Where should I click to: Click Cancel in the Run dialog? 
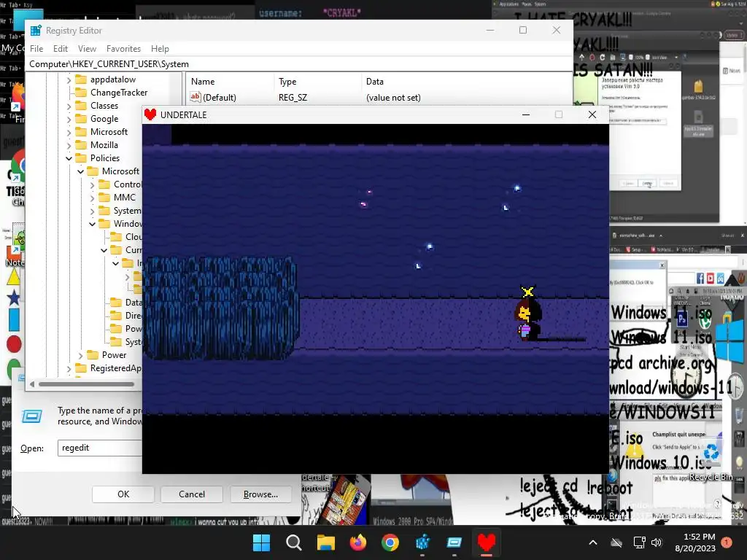point(192,494)
